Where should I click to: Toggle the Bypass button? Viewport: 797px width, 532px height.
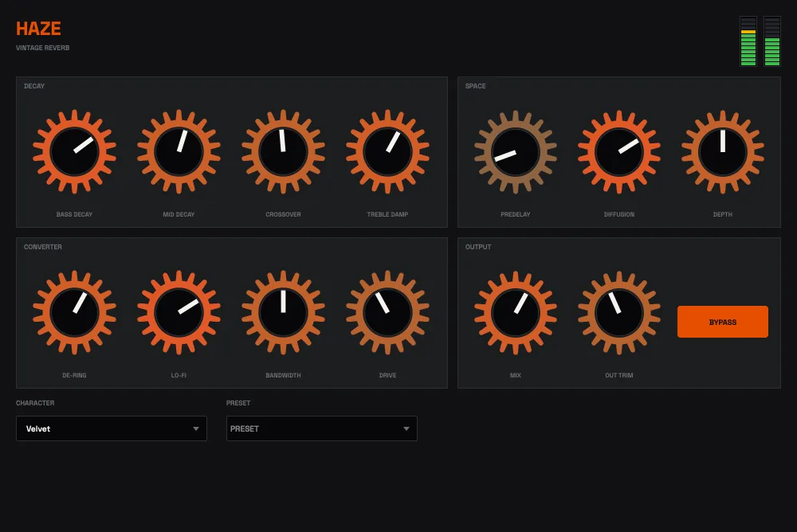(x=722, y=322)
